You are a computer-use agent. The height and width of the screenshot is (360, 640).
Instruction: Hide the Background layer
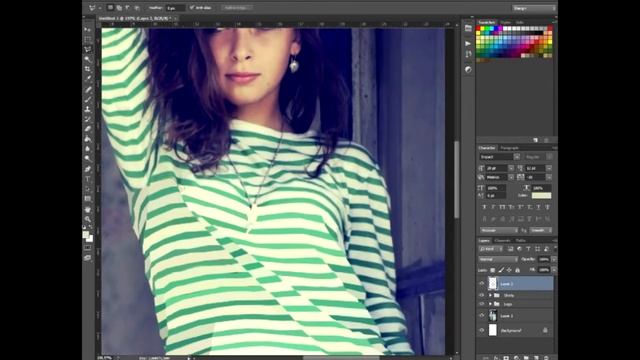pos(482,330)
